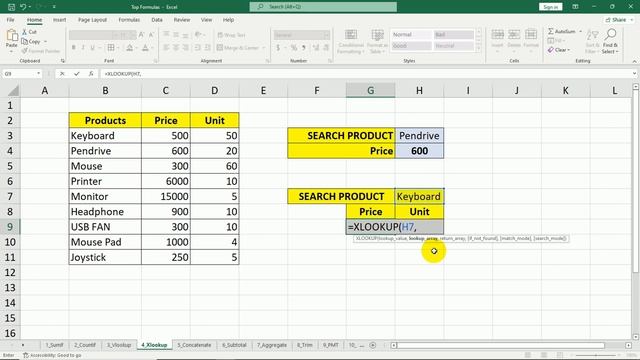Screen dimensions: 640x360
Task: Open Conditional Formatting menu
Action: click(351, 41)
